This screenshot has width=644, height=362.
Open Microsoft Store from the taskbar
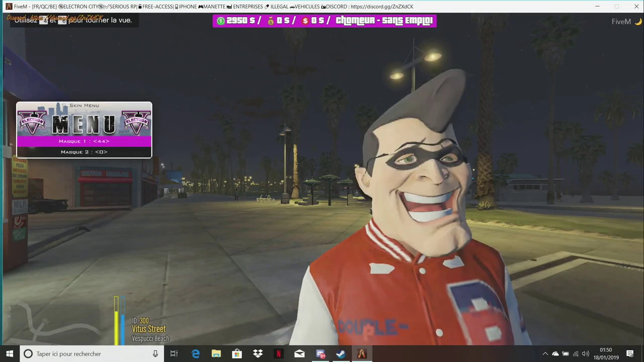tap(236, 354)
